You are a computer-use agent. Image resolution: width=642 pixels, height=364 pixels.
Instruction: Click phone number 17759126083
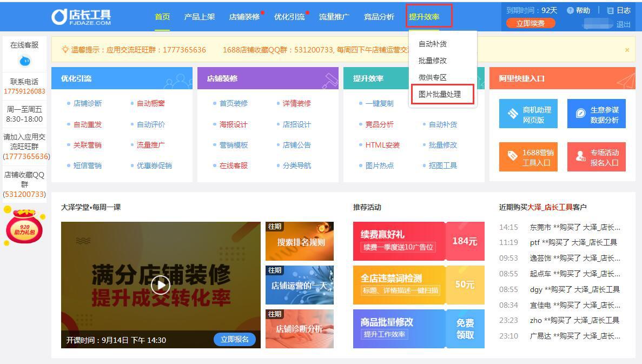click(x=24, y=91)
